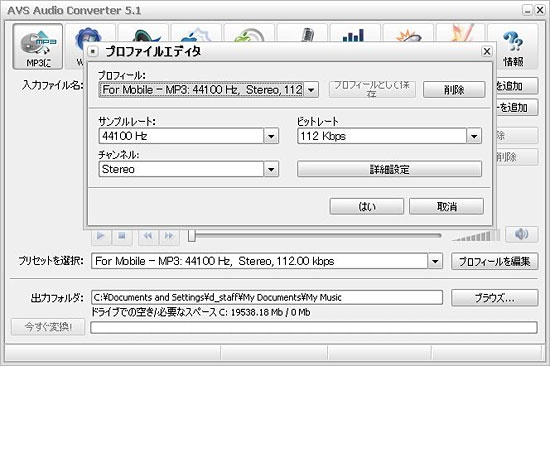Click the play button in the player
The height and width of the screenshot is (466, 550).
point(101,236)
